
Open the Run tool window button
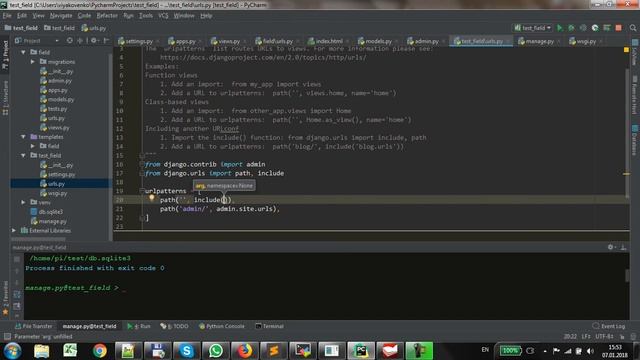click(139, 326)
